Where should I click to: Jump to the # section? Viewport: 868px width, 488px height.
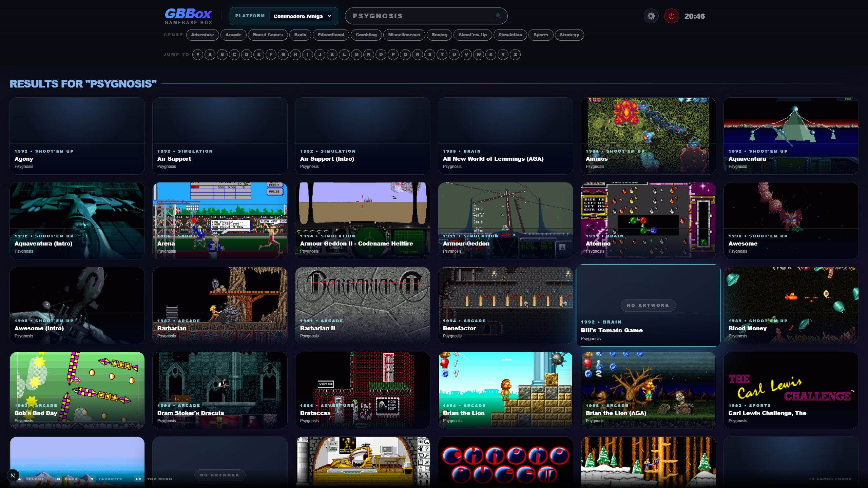(x=198, y=55)
